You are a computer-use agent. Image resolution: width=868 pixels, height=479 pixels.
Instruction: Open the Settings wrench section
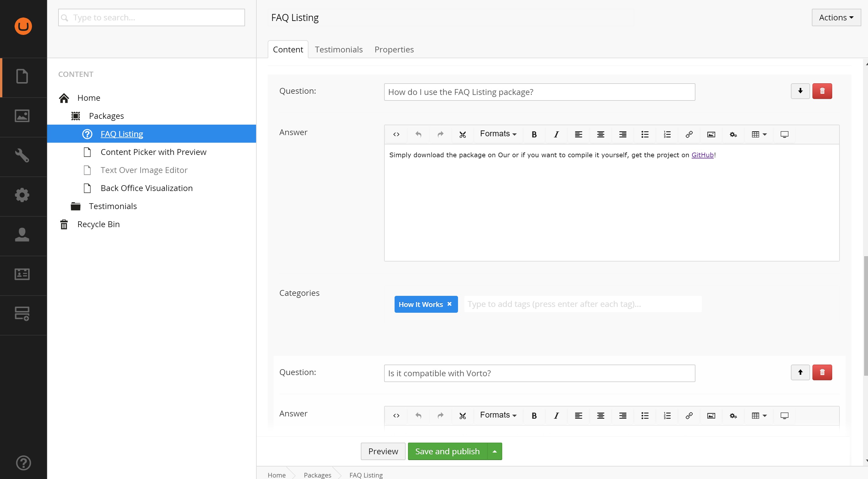point(22,155)
